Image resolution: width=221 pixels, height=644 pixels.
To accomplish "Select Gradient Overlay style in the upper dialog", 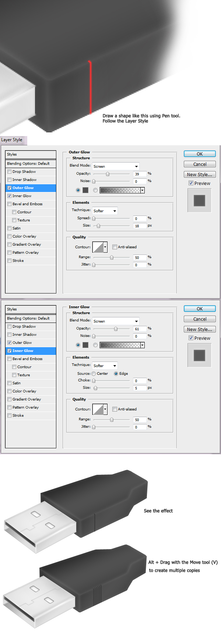I will click(31, 245).
